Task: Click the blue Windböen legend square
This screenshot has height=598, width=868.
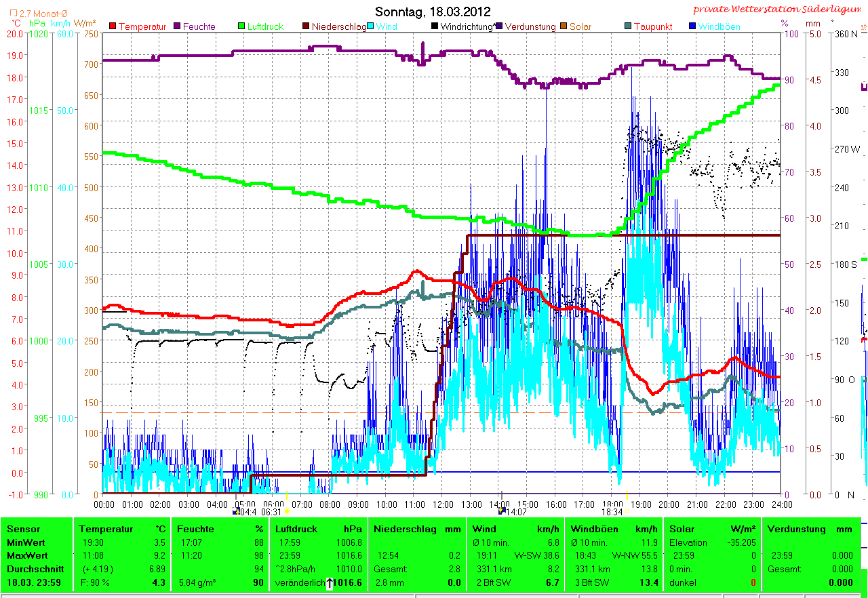Action: [692, 26]
